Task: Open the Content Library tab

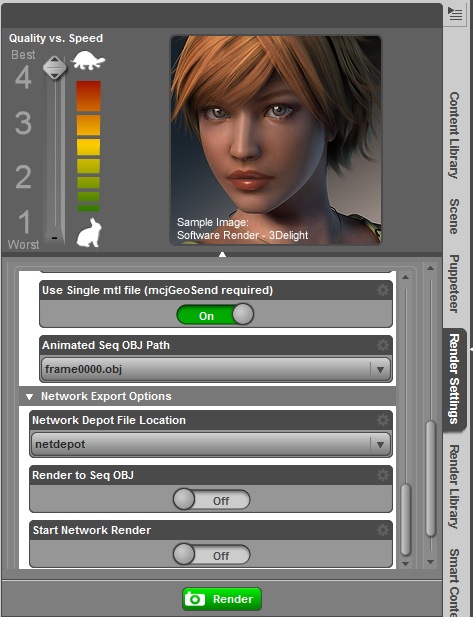Action: tap(455, 135)
